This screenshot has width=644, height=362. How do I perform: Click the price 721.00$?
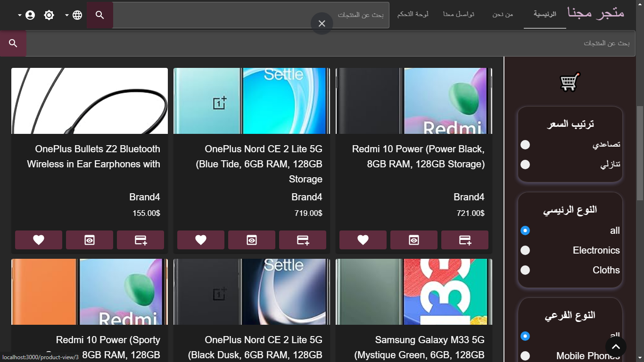(x=471, y=213)
